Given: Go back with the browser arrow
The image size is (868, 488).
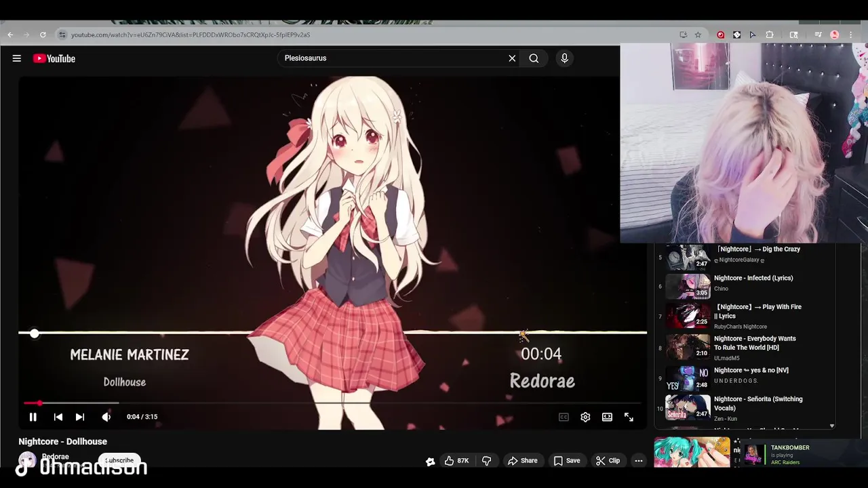Looking at the screenshot, I should tap(10, 35).
